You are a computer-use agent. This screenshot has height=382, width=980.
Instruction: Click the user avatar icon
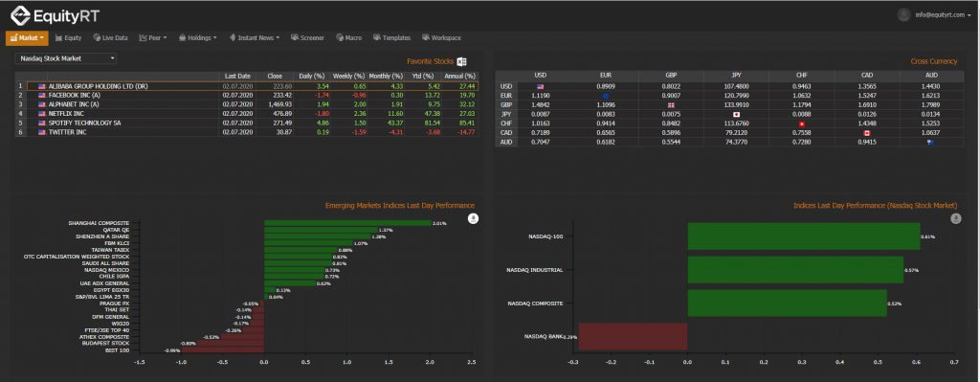[903, 14]
